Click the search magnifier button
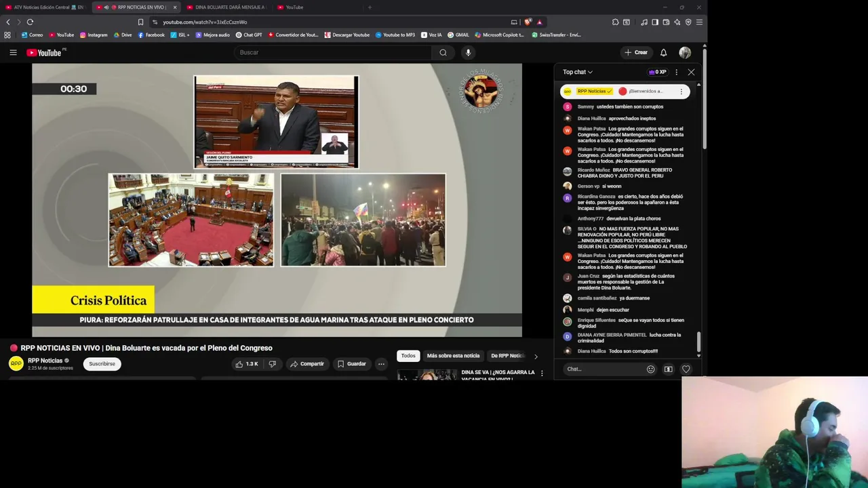 coord(443,52)
